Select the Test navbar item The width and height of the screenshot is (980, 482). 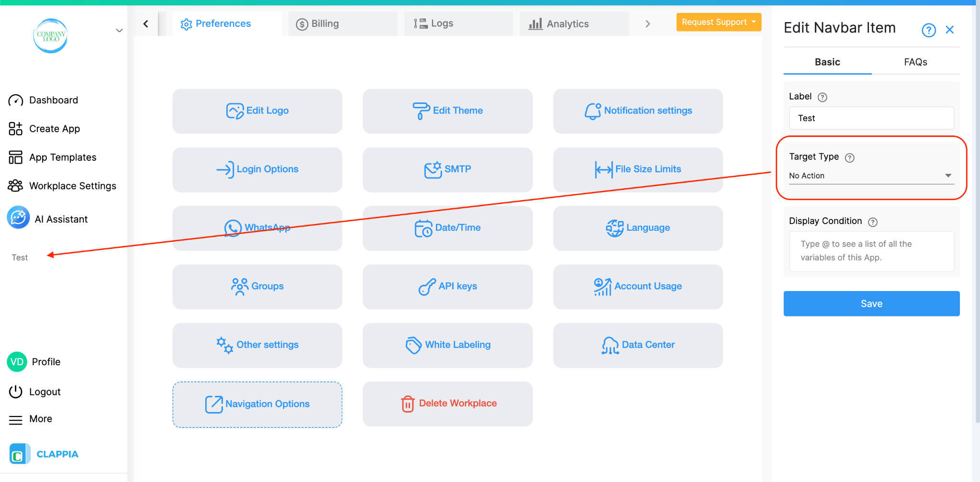pos(20,258)
